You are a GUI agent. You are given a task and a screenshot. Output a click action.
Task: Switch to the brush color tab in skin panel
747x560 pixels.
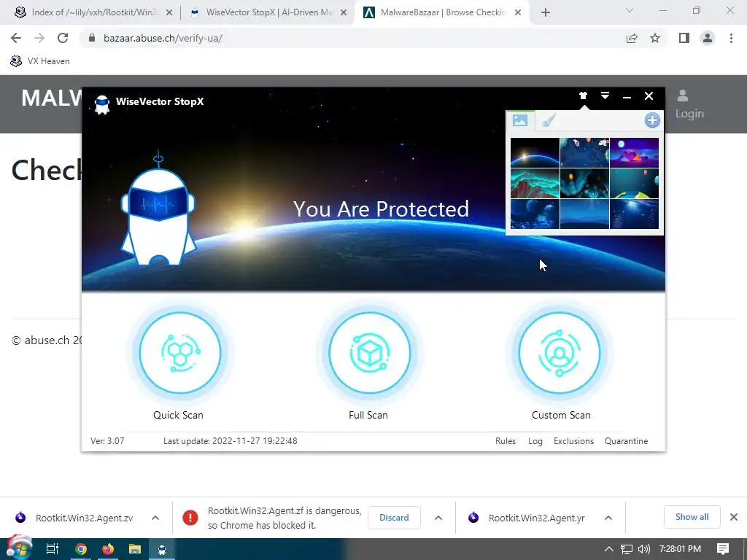click(x=549, y=120)
